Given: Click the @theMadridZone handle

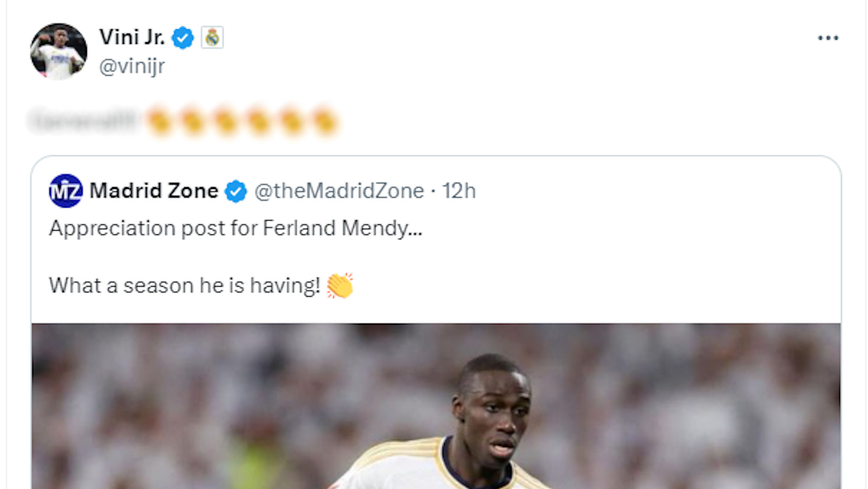Looking at the screenshot, I should 339,191.
